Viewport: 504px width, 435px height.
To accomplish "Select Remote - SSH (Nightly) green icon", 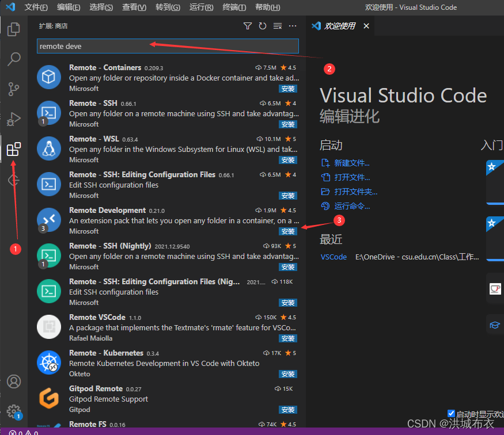I will click(x=49, y=255).
